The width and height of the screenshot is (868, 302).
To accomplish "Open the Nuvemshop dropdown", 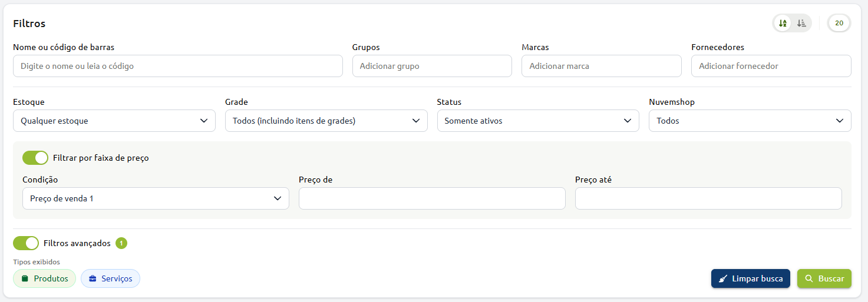I will [x=750, y=121].
